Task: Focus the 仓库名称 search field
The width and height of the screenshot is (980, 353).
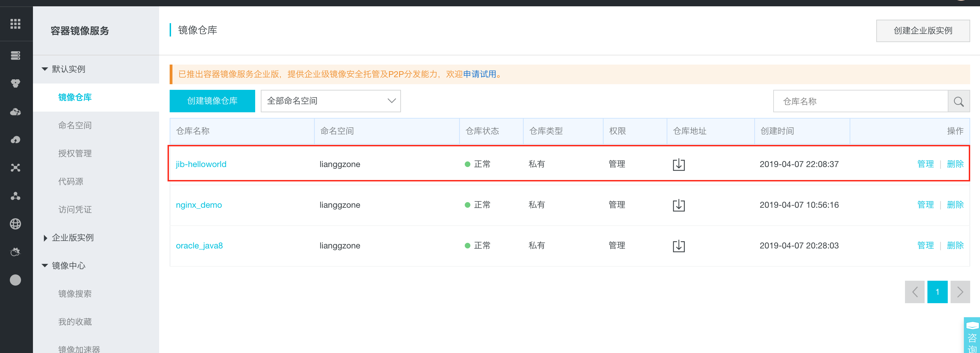Action: coord(860,101)
